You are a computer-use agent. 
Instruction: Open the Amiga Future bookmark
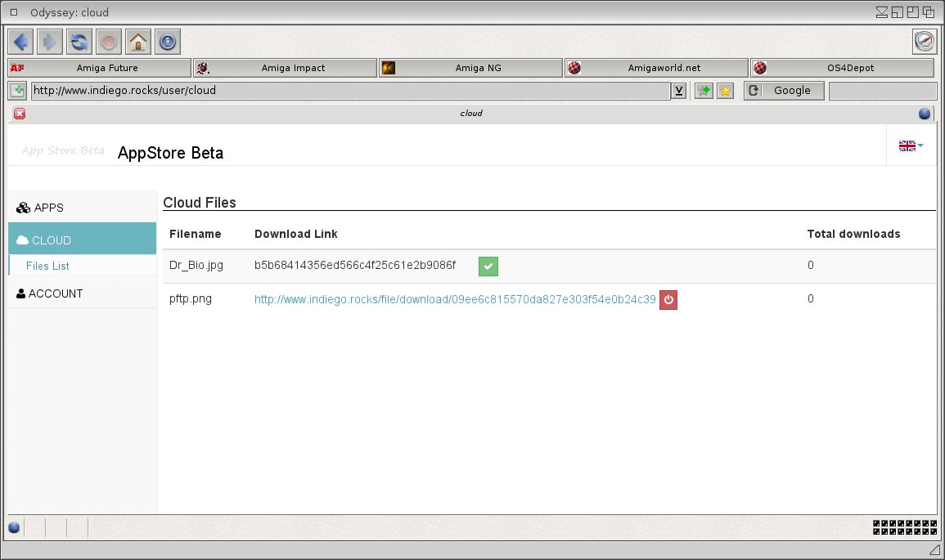pos(100,68)
